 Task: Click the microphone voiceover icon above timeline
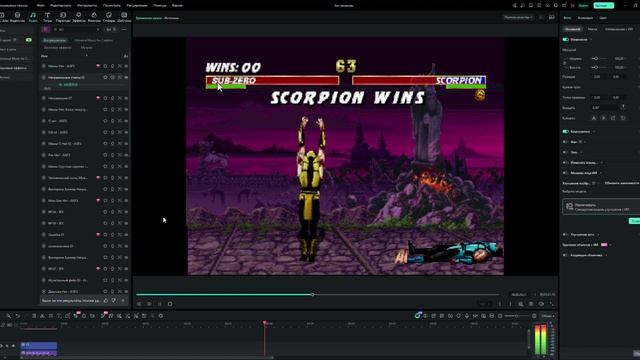pos(467,316)
